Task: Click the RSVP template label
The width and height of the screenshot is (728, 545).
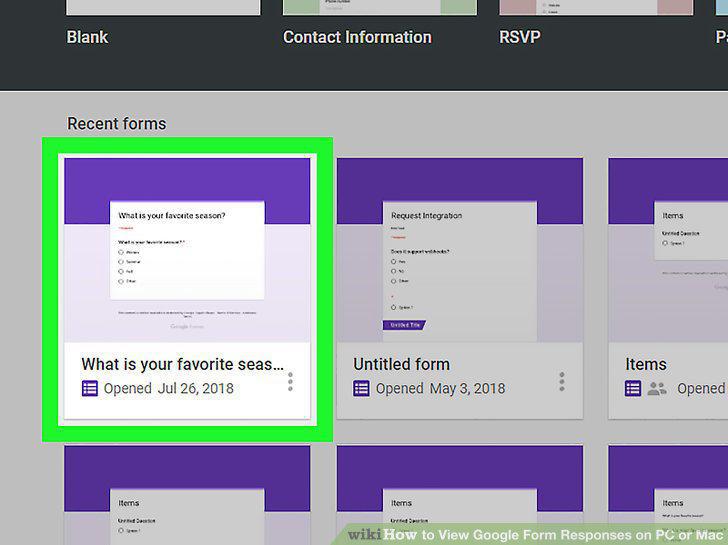Action: point(520,37)
